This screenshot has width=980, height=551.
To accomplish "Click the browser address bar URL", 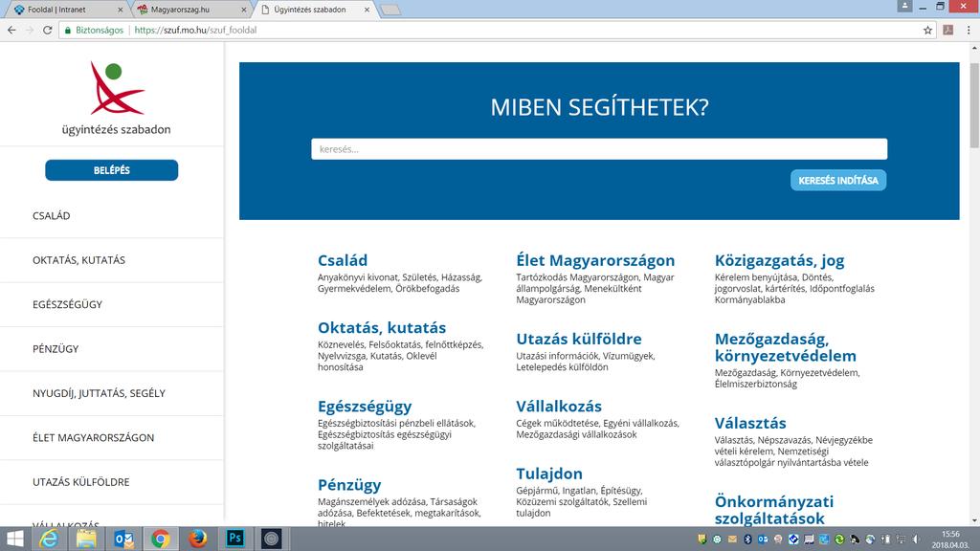I will (195, 30).
